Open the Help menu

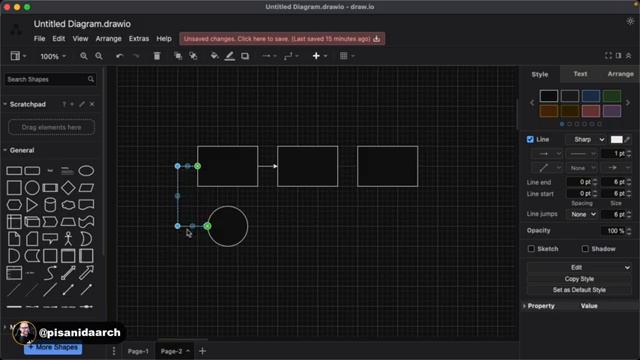pyautogui.click(x=164, y=39)
